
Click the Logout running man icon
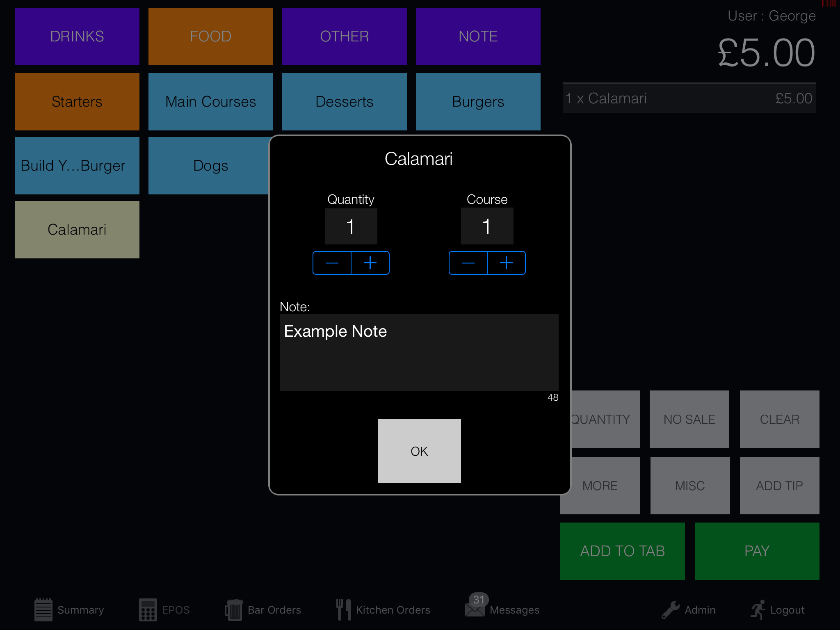click(758, 609)
